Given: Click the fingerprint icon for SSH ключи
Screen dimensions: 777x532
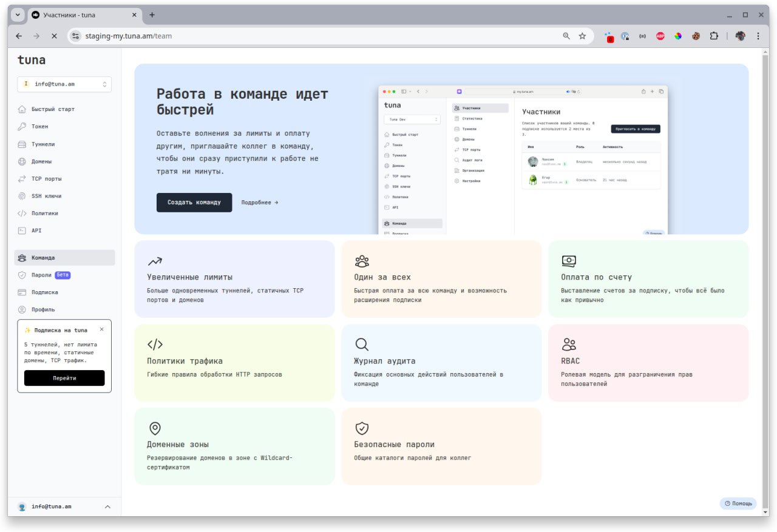Looking at the screenshot, I should coord(22,196).
